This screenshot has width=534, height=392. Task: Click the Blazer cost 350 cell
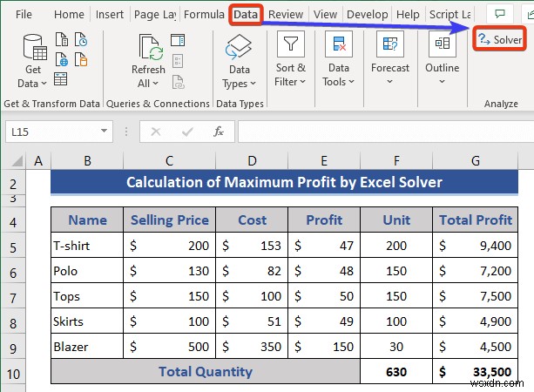[x=252, y=347]
